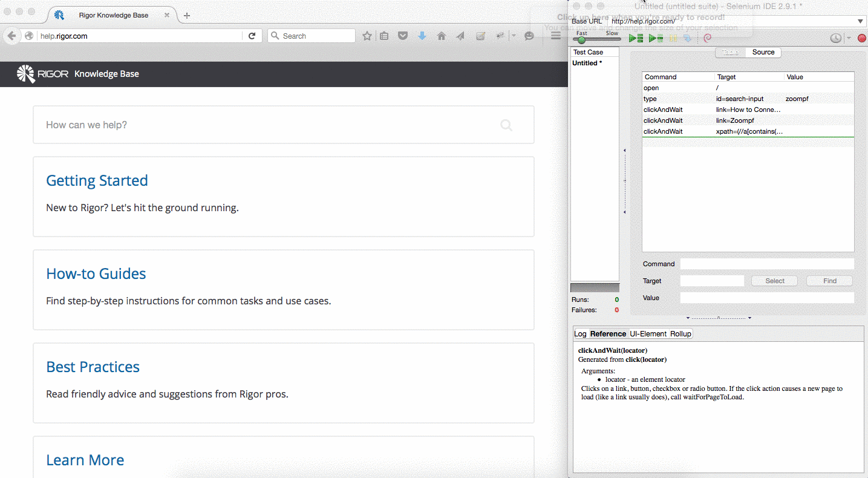This screenshot has height=478, width=868.
Task: Switch to the Table view tab
Action: point(730,52)
